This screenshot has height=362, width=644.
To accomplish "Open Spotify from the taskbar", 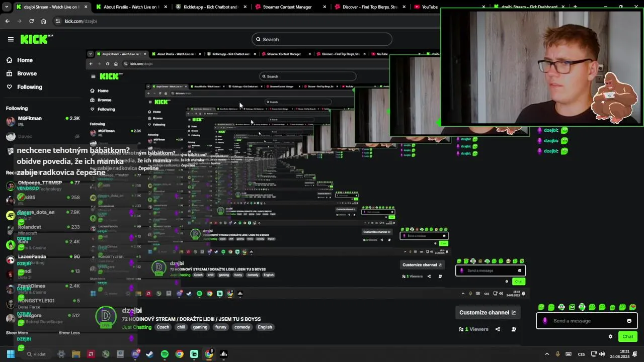I will [x=165, y=354].
